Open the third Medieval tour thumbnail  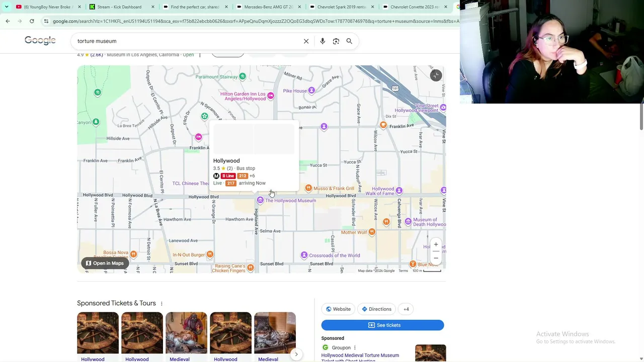tap(186, 333)
